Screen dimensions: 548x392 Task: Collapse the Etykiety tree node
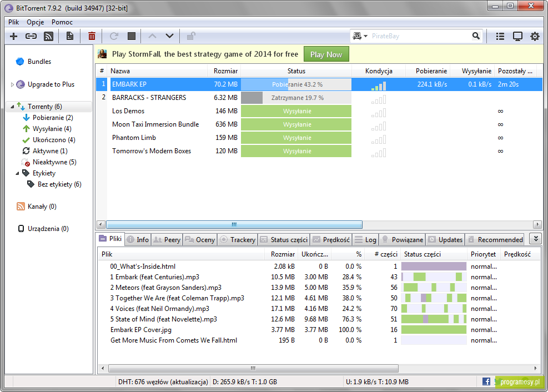click(x=17, y=173)
